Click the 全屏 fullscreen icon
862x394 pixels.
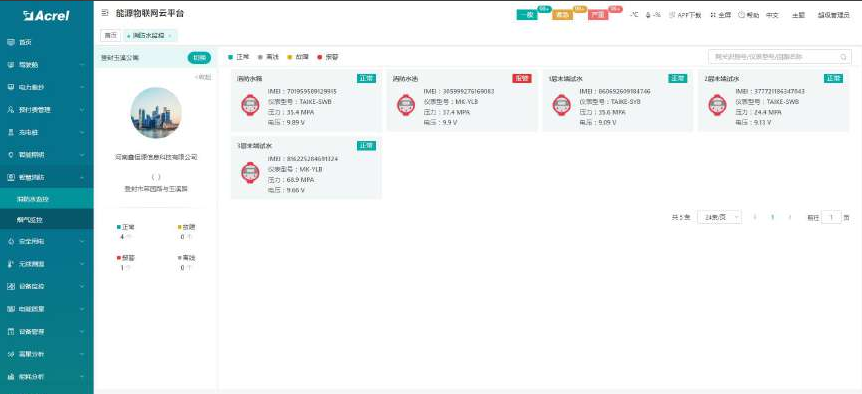(713, 15)
